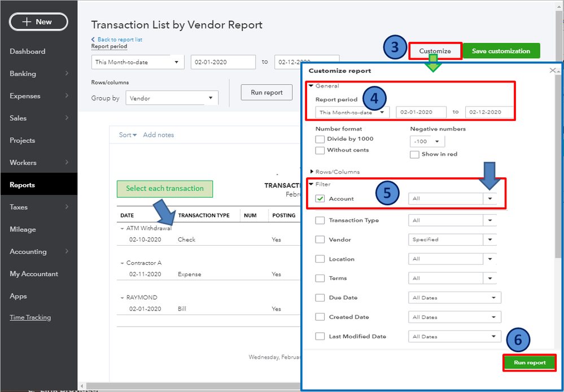
Task: Go back to report list
Action: (x=117, y=40)
